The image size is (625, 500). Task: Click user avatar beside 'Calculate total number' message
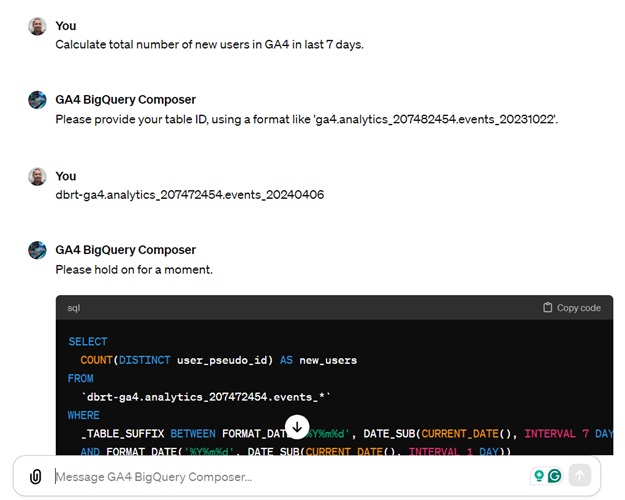[37, 26]
